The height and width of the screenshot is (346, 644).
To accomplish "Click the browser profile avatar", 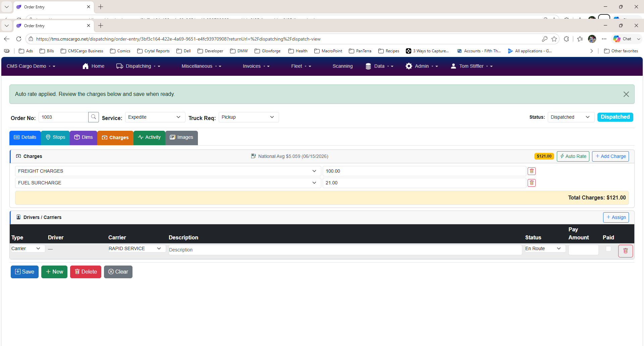I will pos(592,39).
